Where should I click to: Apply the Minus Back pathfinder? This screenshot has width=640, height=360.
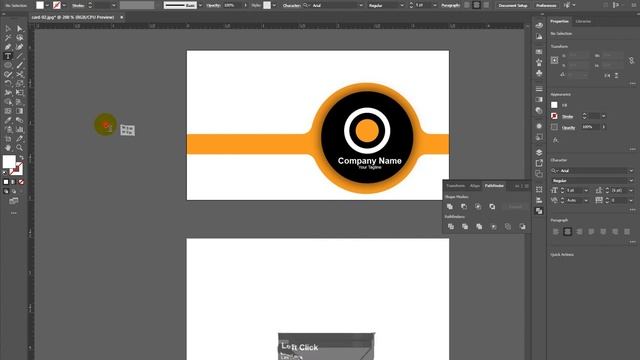coord(522,227)
